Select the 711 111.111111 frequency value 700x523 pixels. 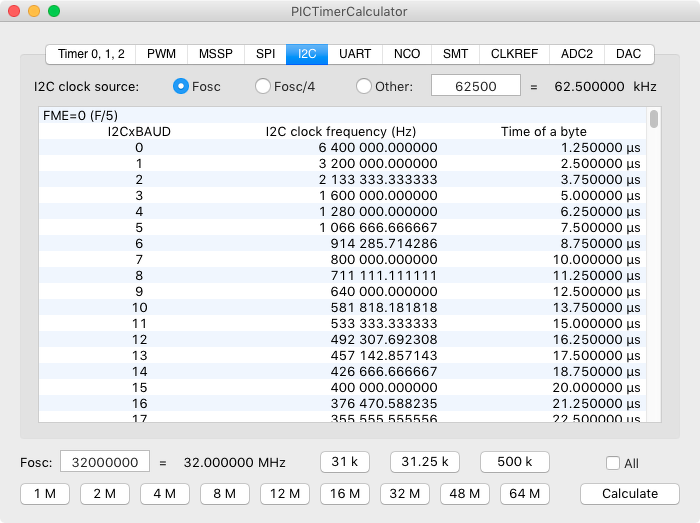[384, 276]
